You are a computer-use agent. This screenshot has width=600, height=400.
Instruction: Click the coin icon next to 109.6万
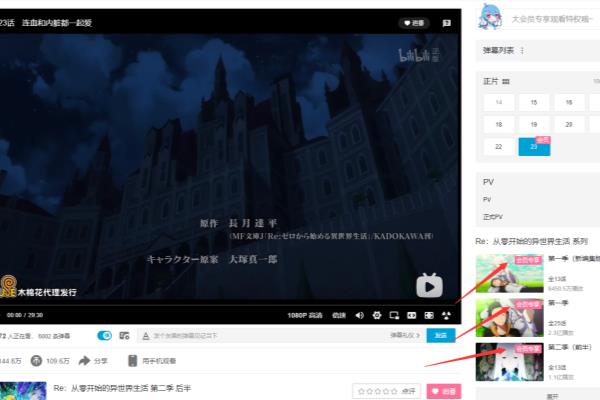pyautogui.click(x=36, y=361)
